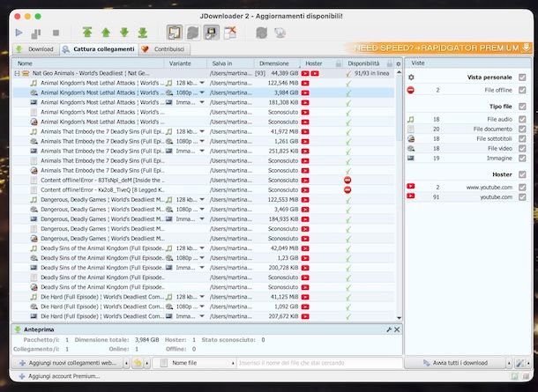The height and width of the screenshot is (392, 538).
Task: Sort by the Dimensione column header
Action: point(277,63)
